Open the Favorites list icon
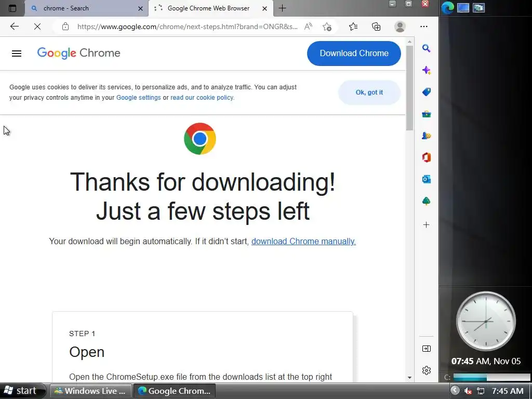The image size is (532, 399). [x=353, y=26]
